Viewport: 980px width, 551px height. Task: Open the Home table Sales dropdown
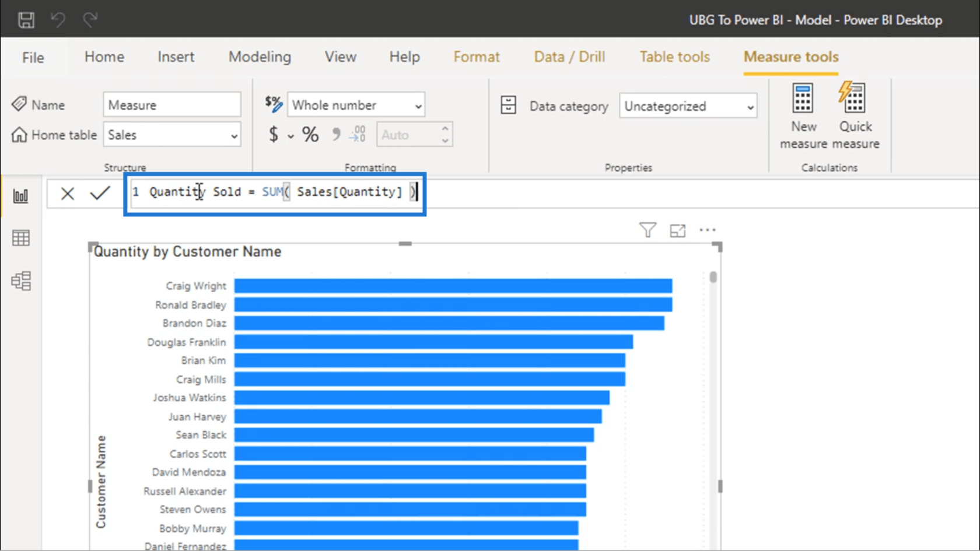172,135
